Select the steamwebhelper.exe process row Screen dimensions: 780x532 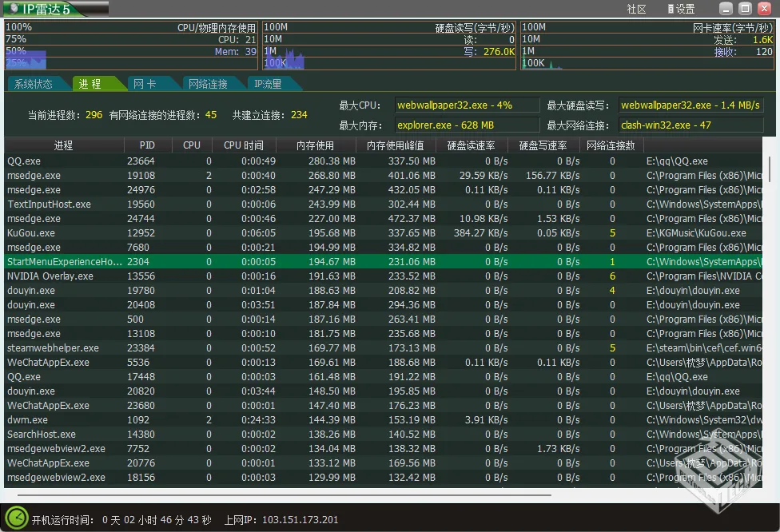383,348
